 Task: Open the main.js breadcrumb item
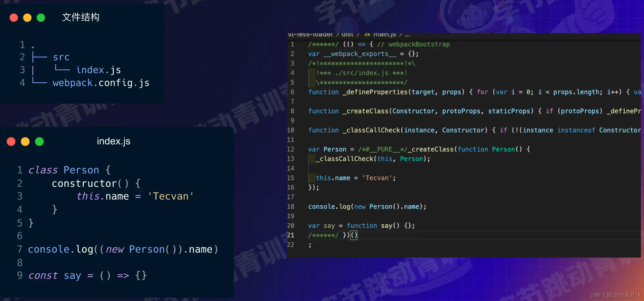385,34
